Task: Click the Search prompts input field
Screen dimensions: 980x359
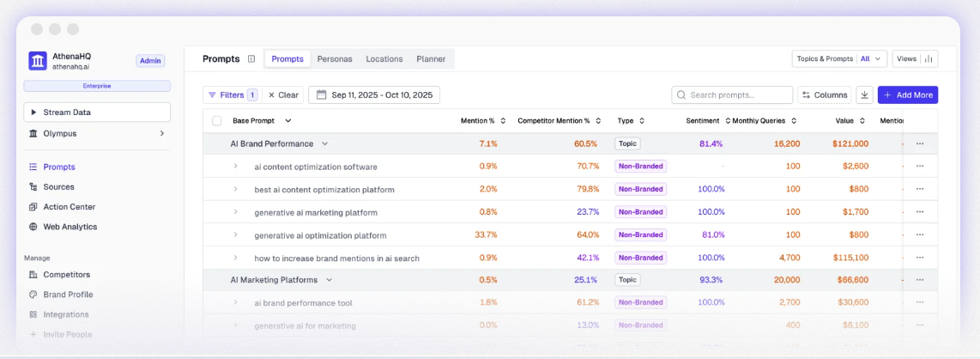Action: tap(740, 95)
